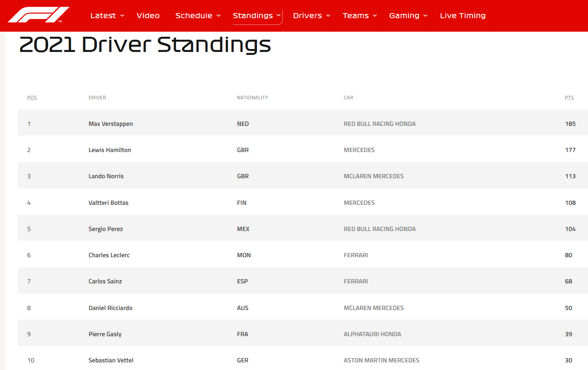Expand the Latest dropdown chevron

[122, 16]
